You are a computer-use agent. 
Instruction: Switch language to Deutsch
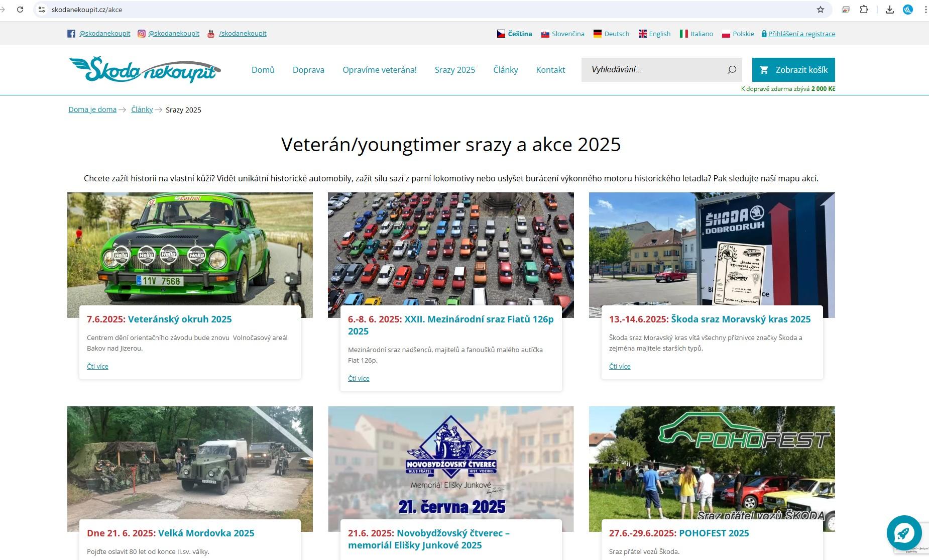[617, 34]
